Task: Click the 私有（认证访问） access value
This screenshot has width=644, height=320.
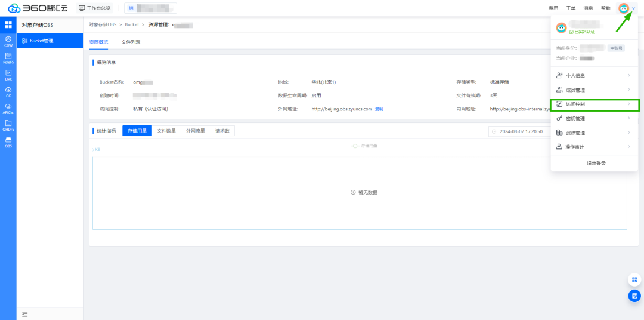Action: click(x=151, y=109)
